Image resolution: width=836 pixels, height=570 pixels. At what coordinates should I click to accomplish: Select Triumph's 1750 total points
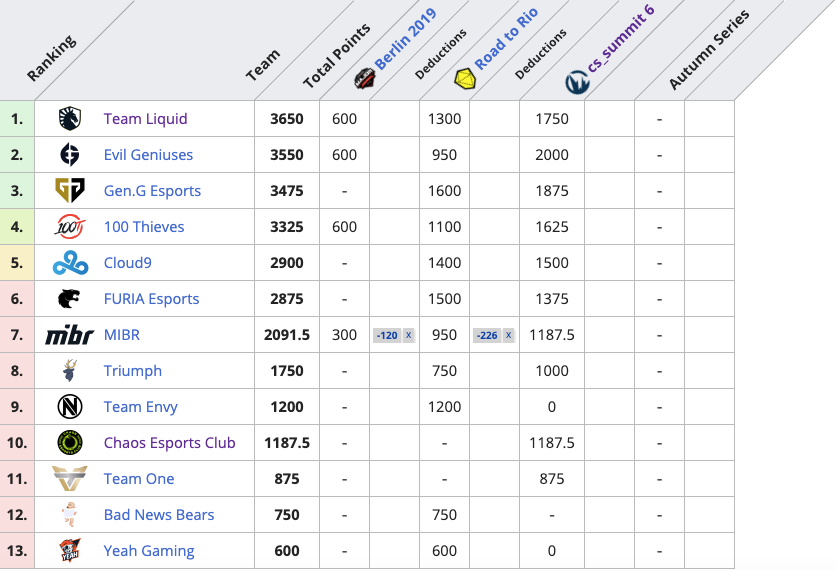click(287, 371)
